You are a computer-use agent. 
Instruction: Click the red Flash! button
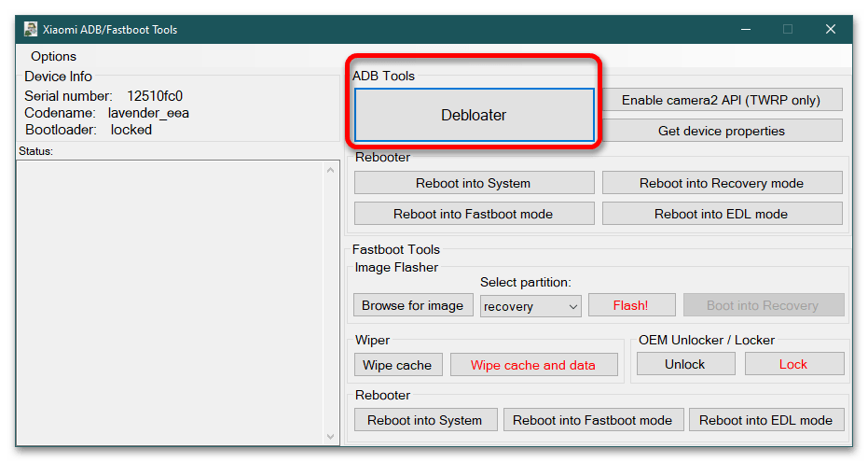(631, 305)
